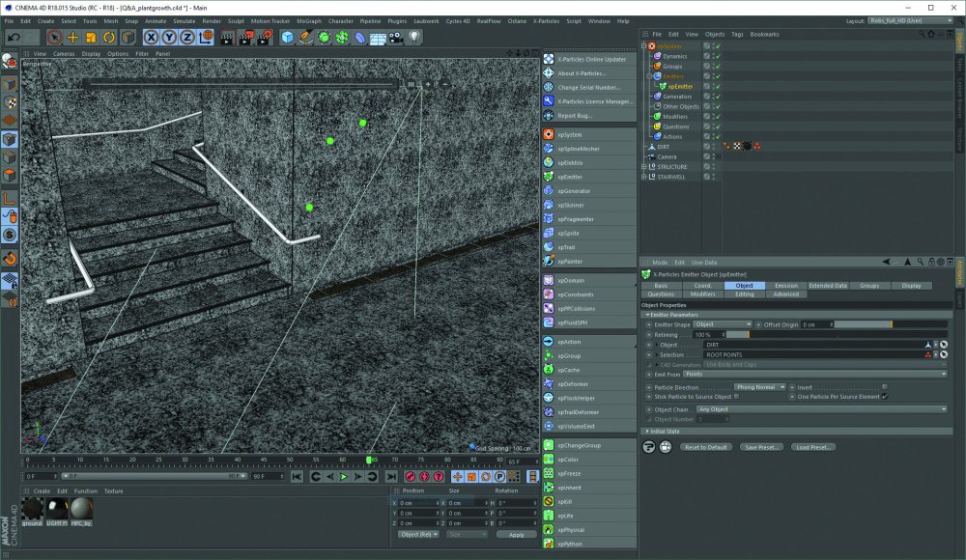Open the Object Chain dropdown
Image resolution: width=966 pixels, height=560 pixels.
click(822, 409)
